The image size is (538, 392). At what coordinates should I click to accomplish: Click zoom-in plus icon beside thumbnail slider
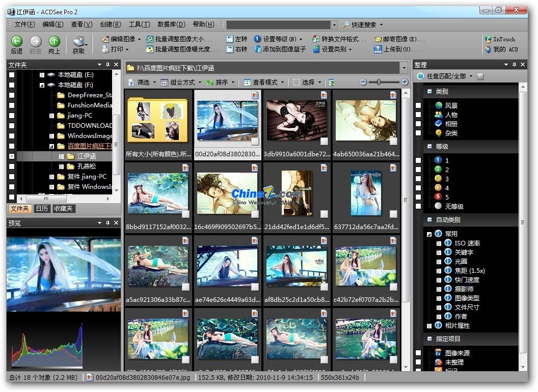pos(405,82)
